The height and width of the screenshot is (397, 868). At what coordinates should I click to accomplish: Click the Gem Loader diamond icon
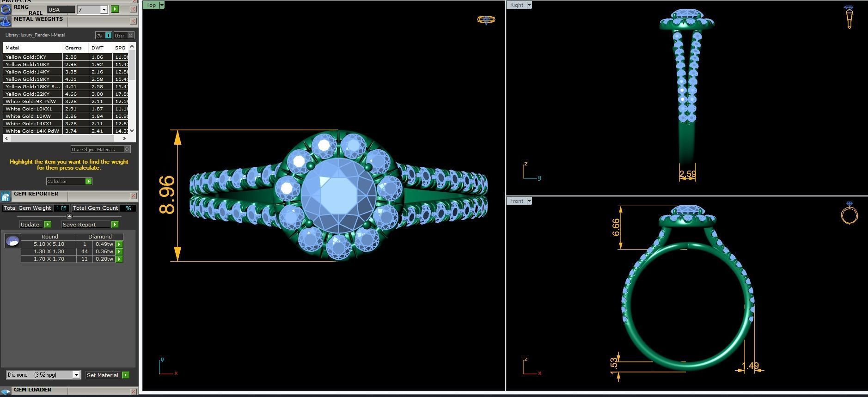[x=6, y=391]
